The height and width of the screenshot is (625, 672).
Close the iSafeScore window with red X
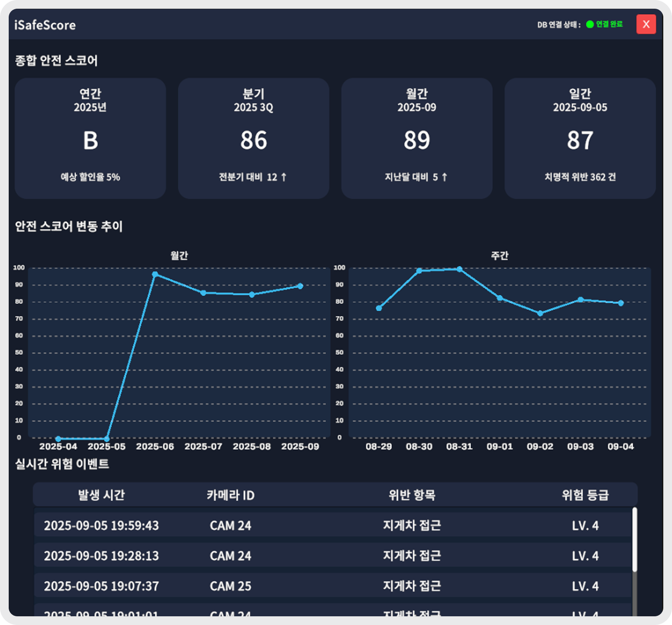pos(646,24)
